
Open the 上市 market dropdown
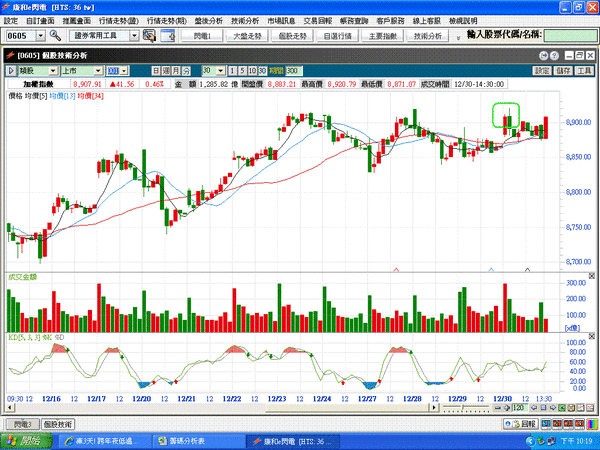(x=98, y=70)
